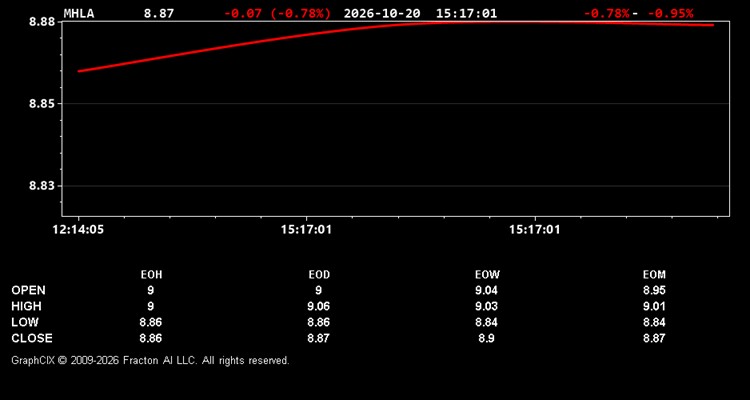
Task: Click the CLOSE row label
Action: click(x=32, y=338)
